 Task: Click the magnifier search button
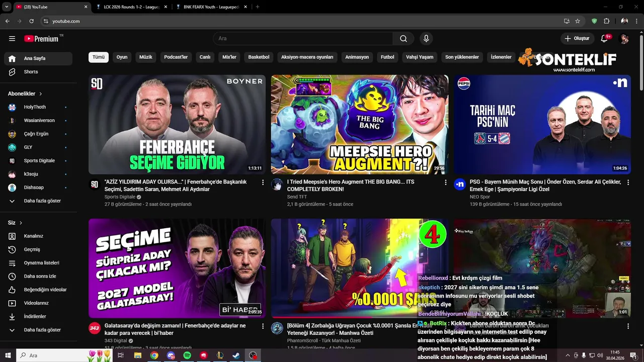[404, 39]
